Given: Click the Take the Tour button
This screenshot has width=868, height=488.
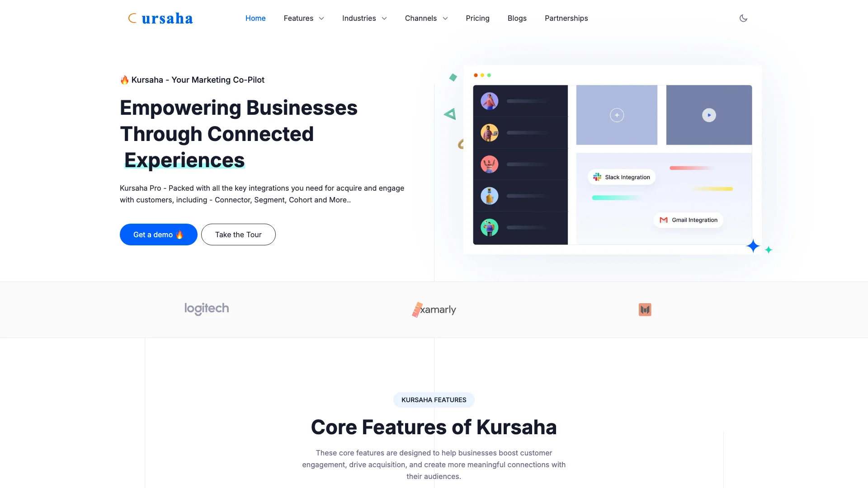Looking at the screenshot, I should (238, 234).
